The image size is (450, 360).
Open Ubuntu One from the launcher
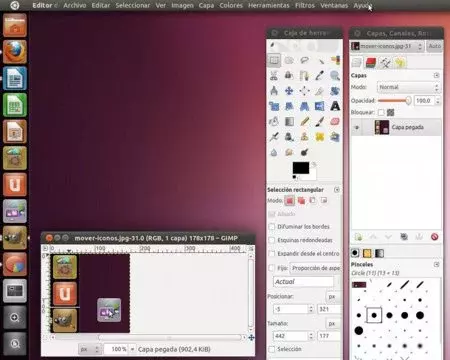coord(15,184)
